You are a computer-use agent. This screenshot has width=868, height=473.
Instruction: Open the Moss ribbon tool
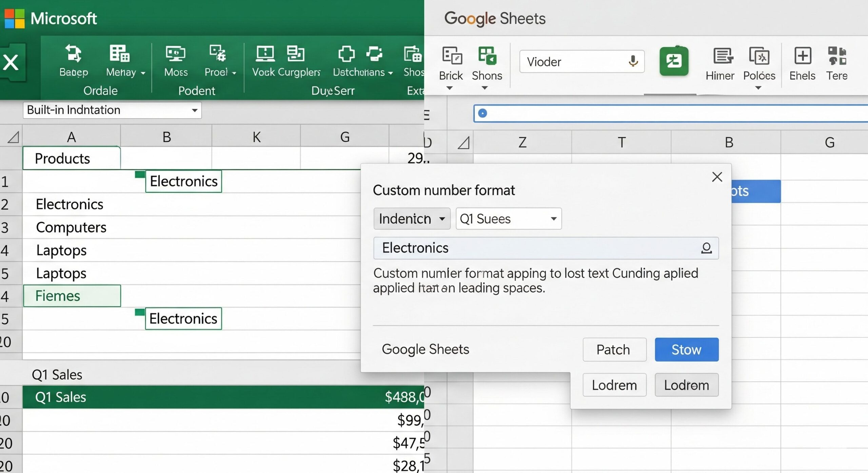(175, 54)
